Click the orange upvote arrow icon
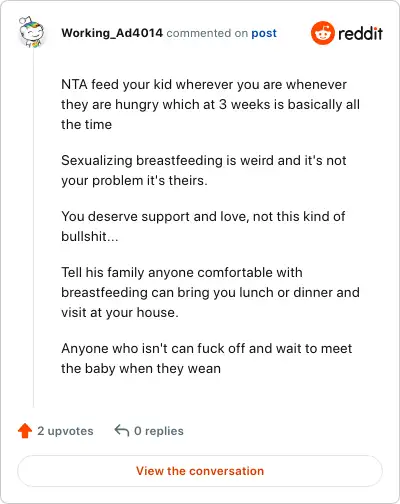This screenshot has width=400, height=504. click(25, 431)
